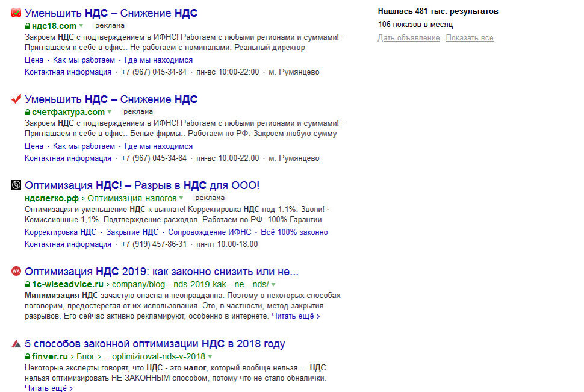The height and width of the screenshot is (392, 584).
Task: Click the 'Блог' breadcrumb of finver.ru
Action: tap(85, 356)
